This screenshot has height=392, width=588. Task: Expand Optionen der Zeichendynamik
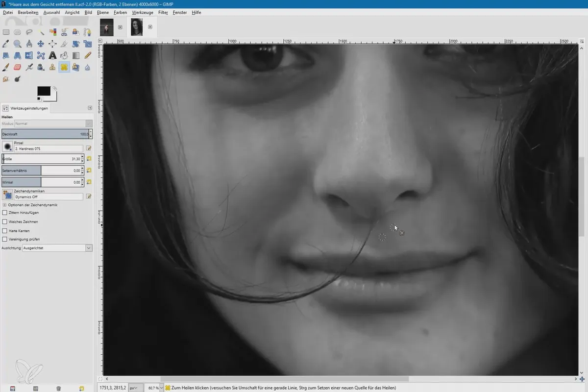(4, 205)
